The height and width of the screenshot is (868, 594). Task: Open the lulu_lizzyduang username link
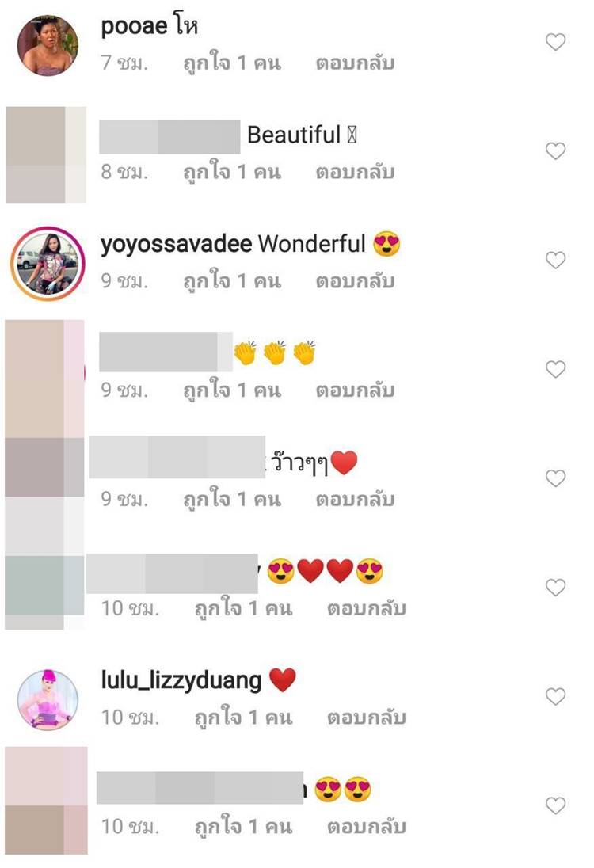point(181,680)
